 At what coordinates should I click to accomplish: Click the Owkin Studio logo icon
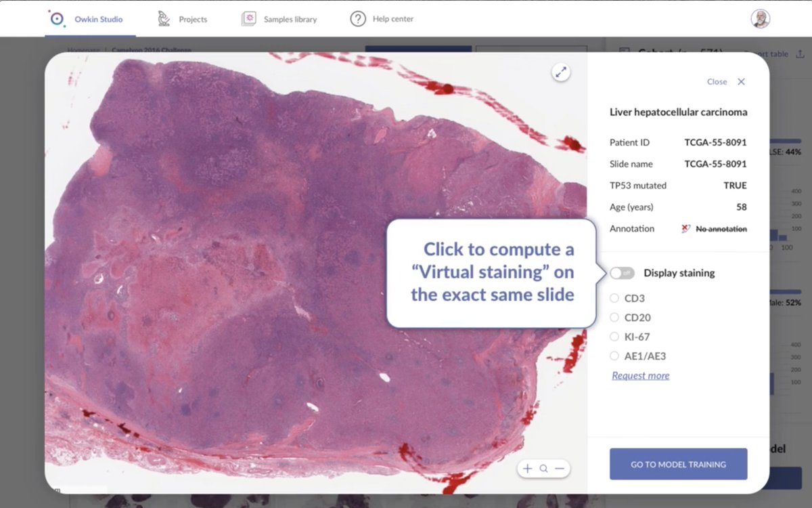pyautogui.click(x=56, y=18)
